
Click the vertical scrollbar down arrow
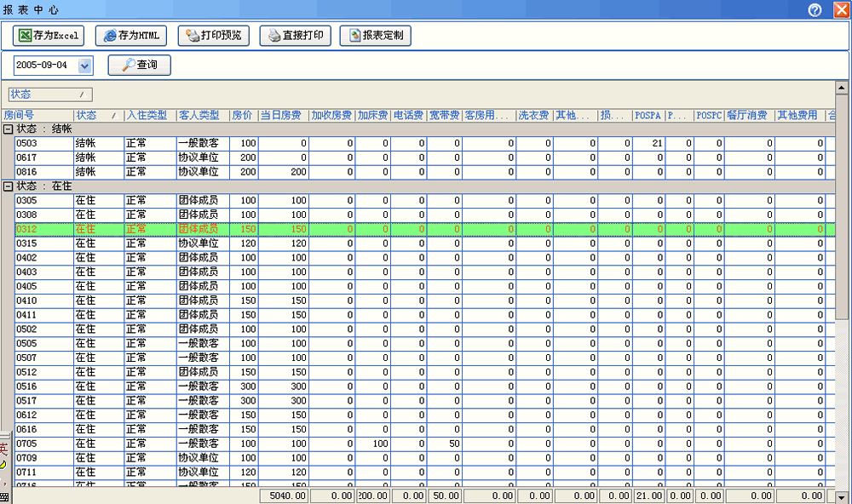click(x=842, y=497)
